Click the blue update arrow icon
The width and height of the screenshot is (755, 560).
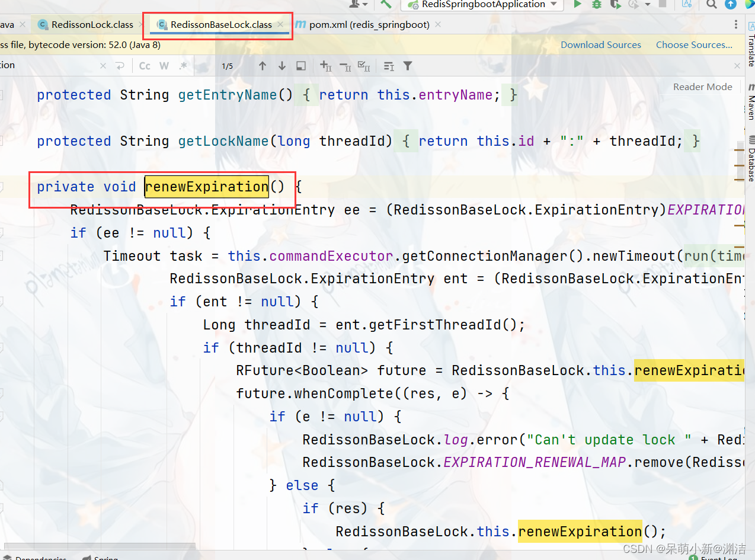pyautogui.click(x=731, y=4)
